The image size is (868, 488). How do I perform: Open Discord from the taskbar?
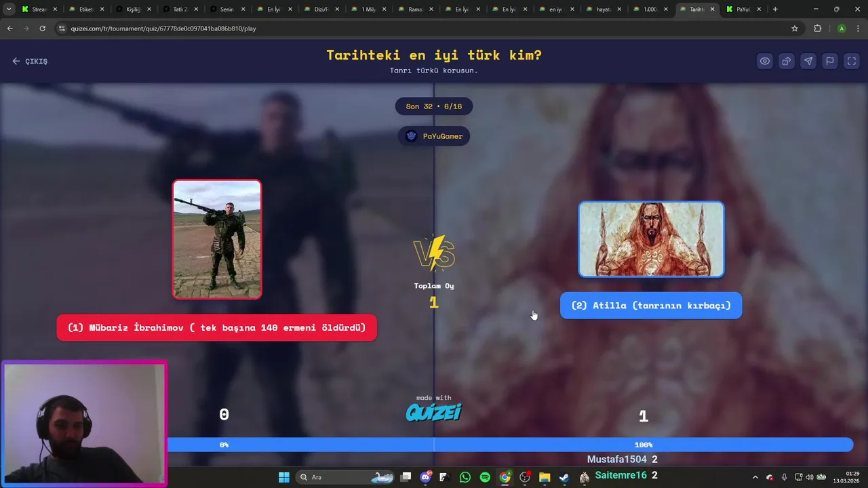coord(425,477)
